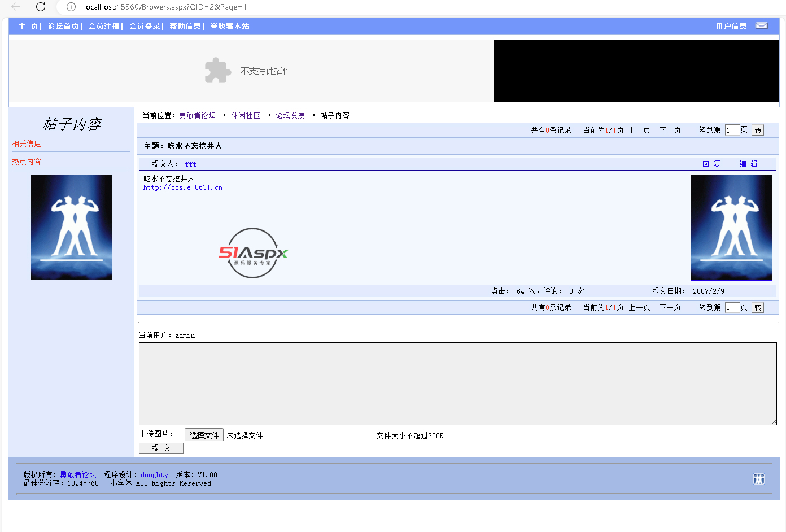
Task: Follow the 休闲社区 breadcrumb link
Action: 246,115
